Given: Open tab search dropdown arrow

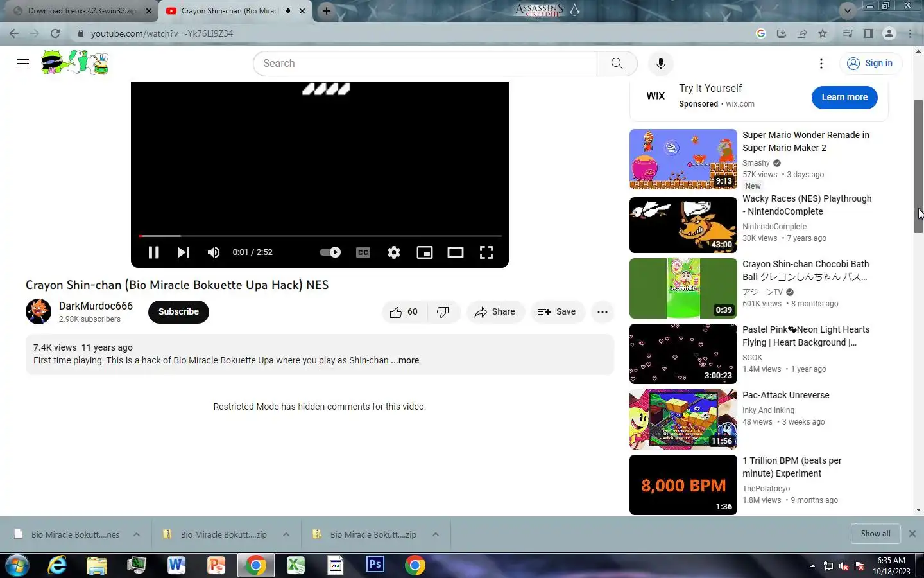Looking at the screenshot, I should point(848,11).
